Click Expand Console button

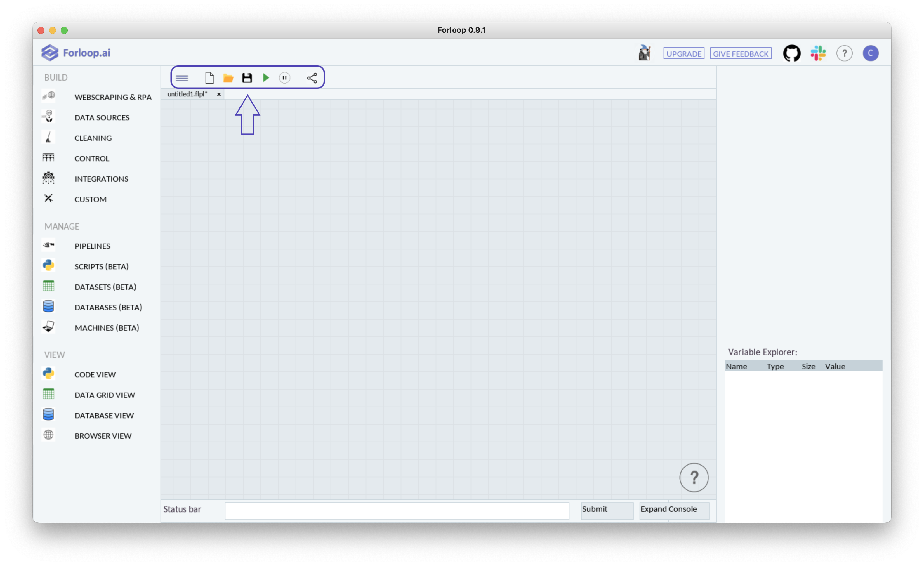coord(674,511)
